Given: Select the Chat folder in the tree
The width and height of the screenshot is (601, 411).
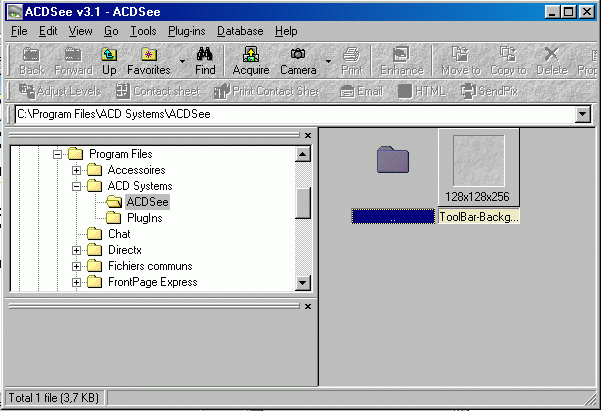Looking at the screenshot, I should (119, 234).
